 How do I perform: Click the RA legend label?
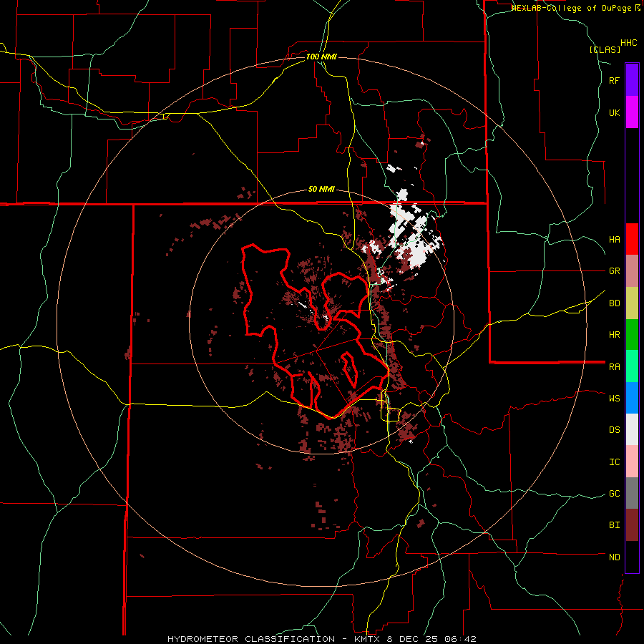615,367
